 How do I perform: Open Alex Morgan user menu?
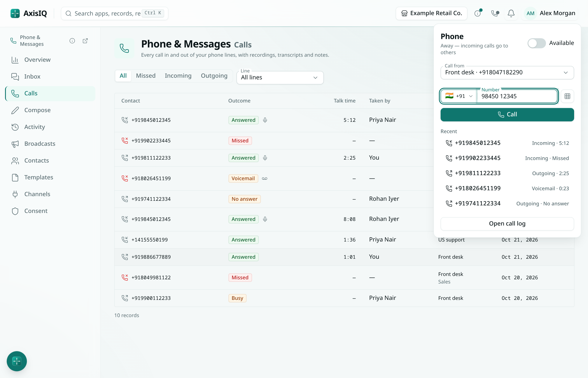(550, 13)
